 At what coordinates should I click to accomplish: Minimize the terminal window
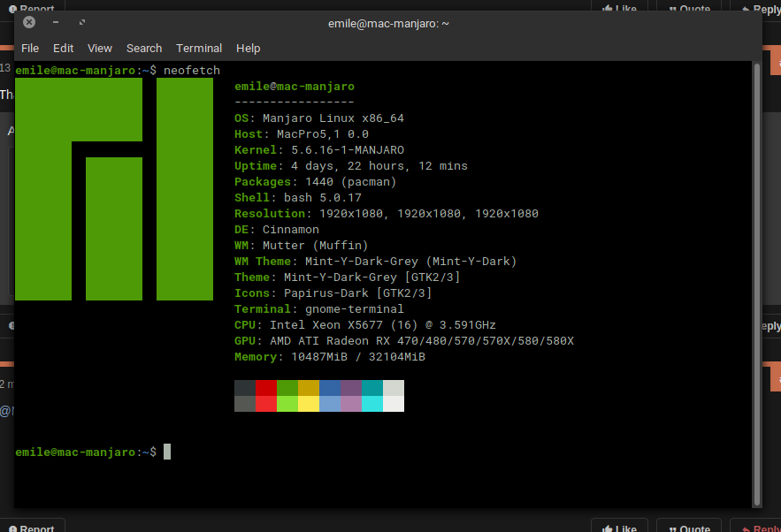[56, 22]
